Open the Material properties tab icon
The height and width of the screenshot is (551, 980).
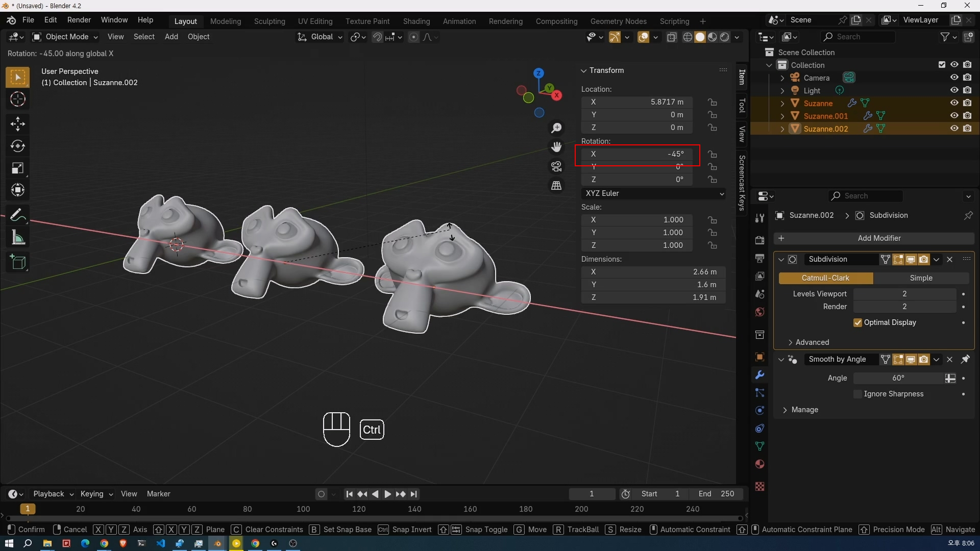click(x=759, y=464)
